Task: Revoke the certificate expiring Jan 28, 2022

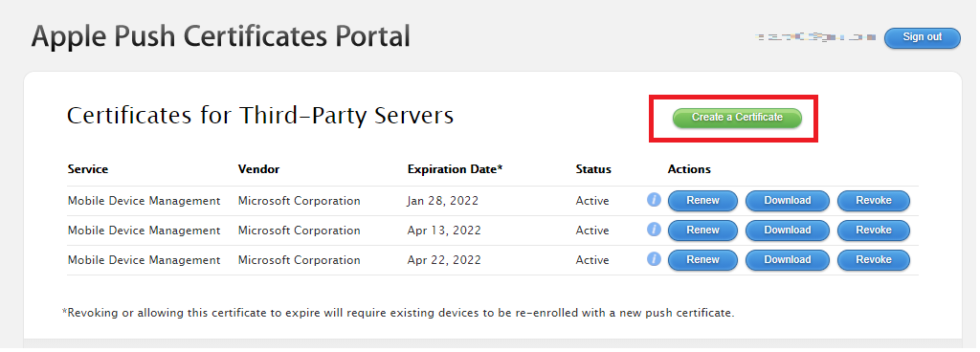Action: pos(874,201)
